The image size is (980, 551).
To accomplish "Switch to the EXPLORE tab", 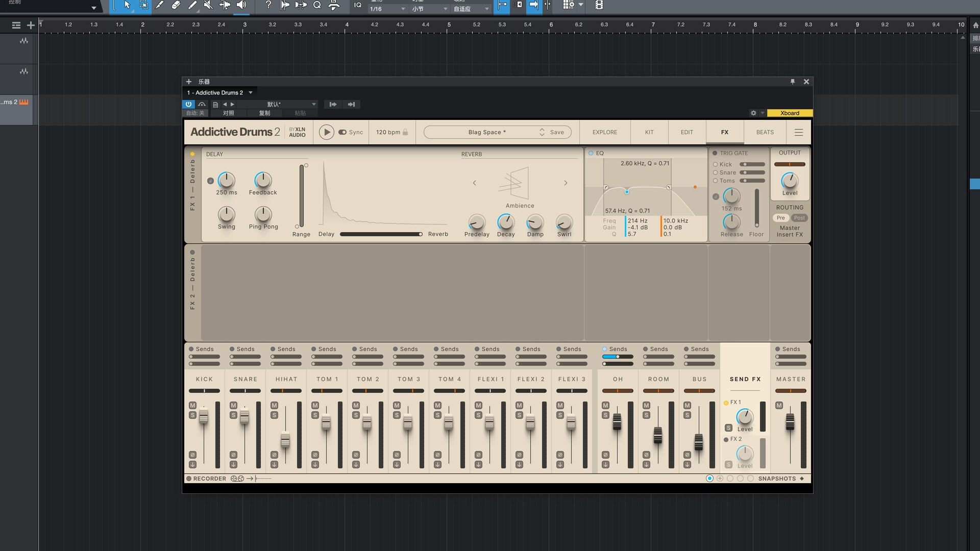I will 605,132.
